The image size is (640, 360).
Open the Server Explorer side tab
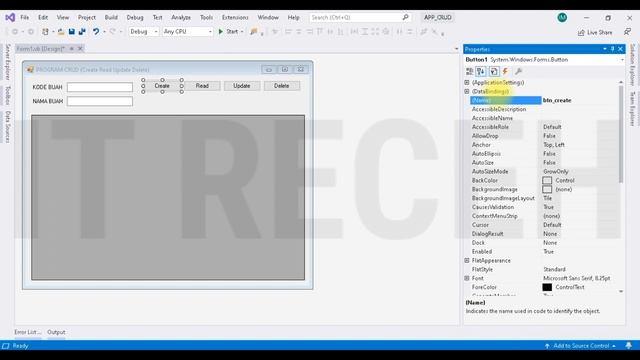[7, 62]
